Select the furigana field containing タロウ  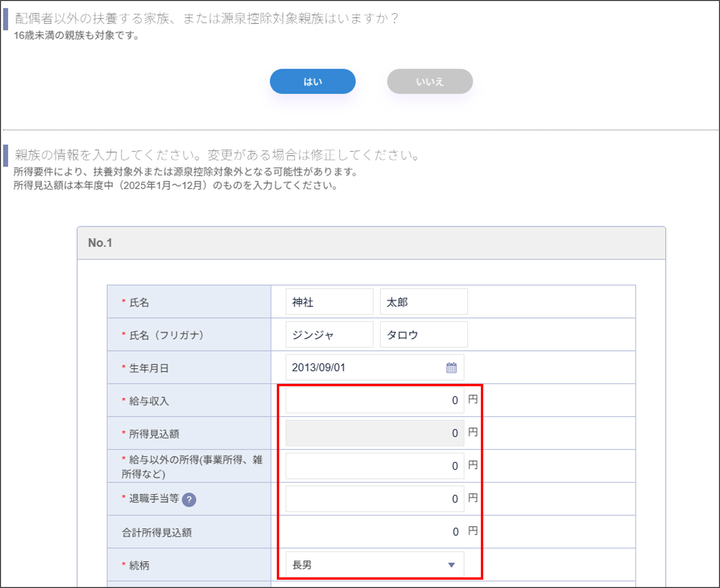coord(423,335)
